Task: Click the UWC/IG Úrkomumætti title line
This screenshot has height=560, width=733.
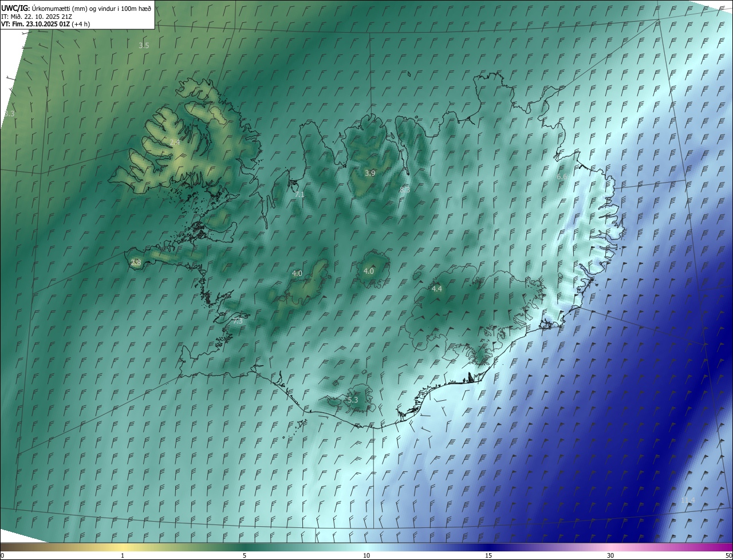Action: pos(76,7)
